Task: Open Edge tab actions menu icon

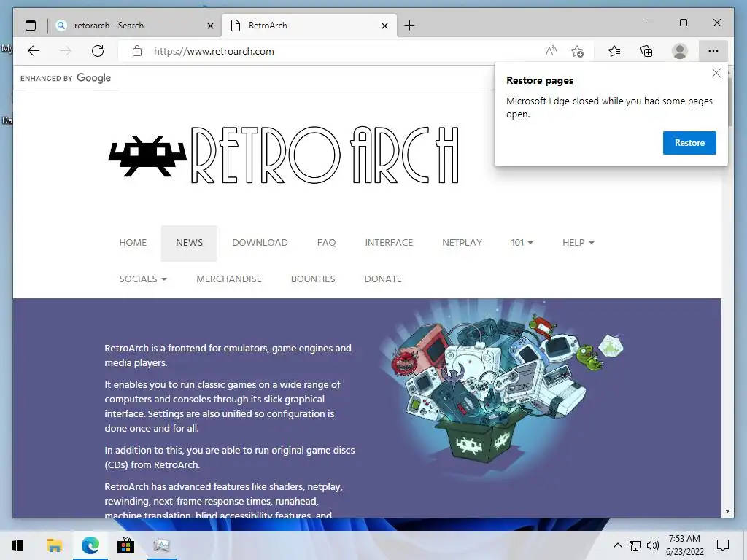Action: coord(31,26)
